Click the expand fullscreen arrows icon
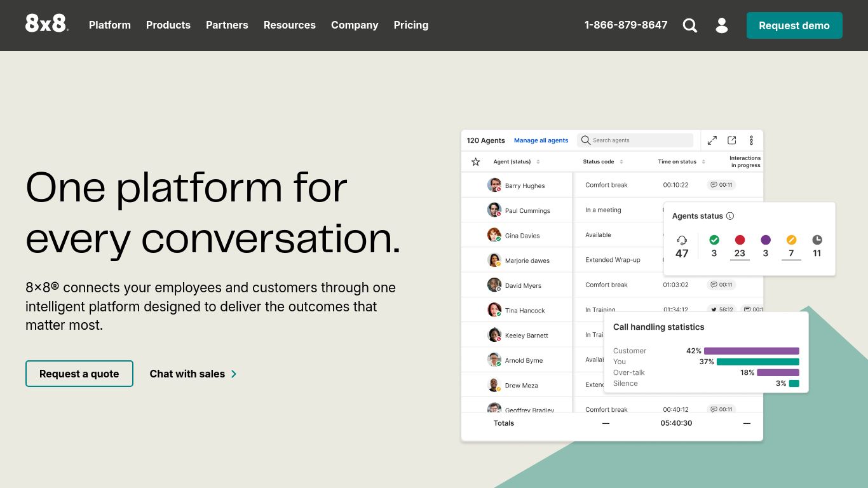The width and height of the screenshot is (868, 488). [x=712, y=140]
